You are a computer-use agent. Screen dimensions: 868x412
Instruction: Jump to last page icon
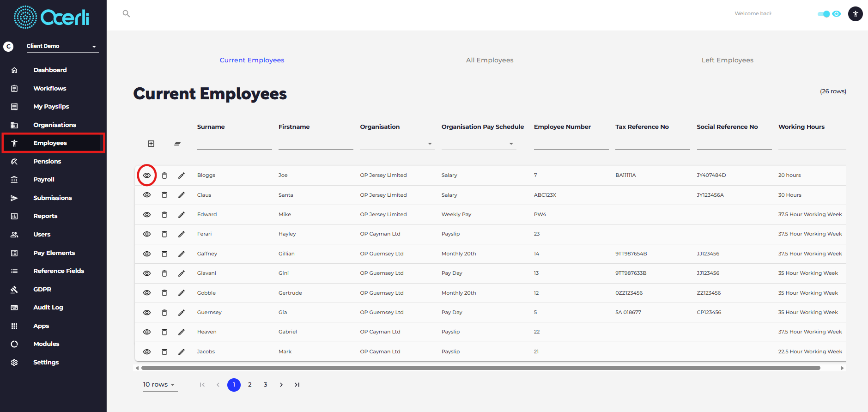click(x=297, y=385)
